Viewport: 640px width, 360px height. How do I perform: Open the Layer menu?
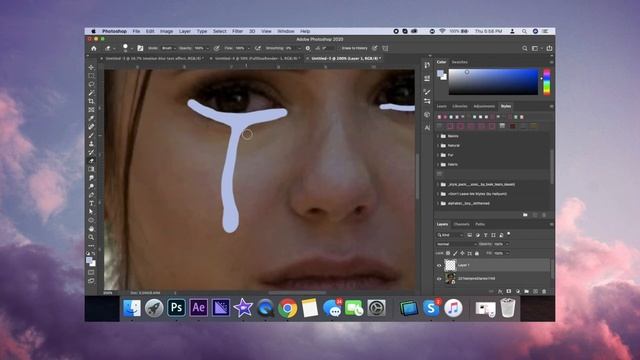tap(184, 31)
